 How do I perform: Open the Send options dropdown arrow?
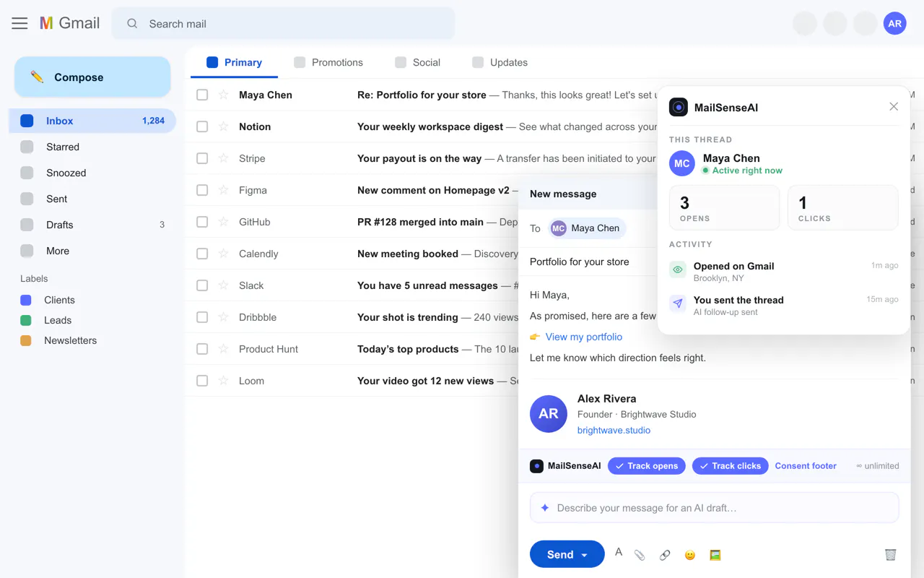click(x=584, y=555)
